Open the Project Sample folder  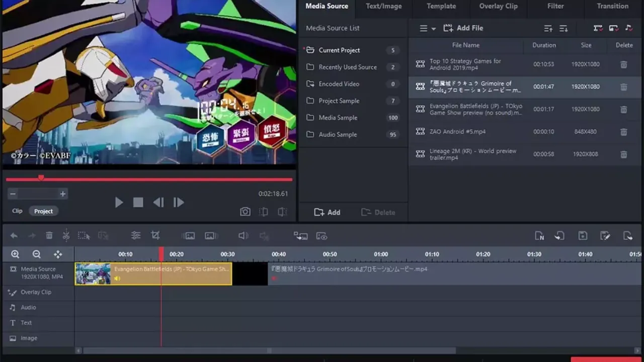click(x=353, y=101)
